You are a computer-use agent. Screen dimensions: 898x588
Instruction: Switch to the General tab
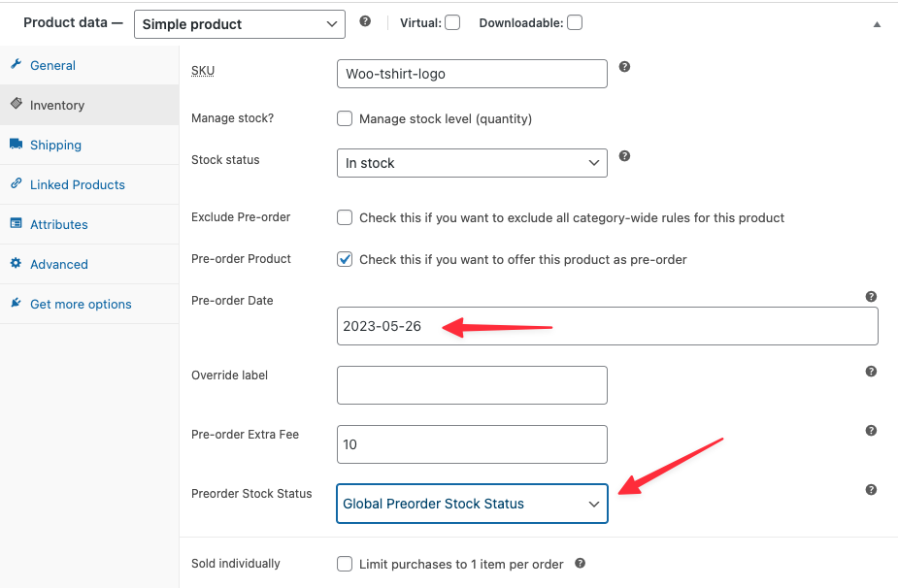[52, 65]
